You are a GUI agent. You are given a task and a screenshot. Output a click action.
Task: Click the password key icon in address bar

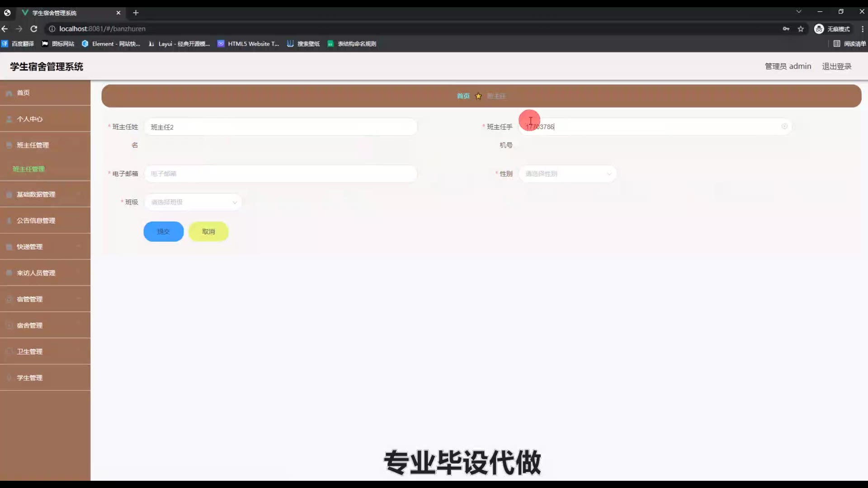(786, 29)
